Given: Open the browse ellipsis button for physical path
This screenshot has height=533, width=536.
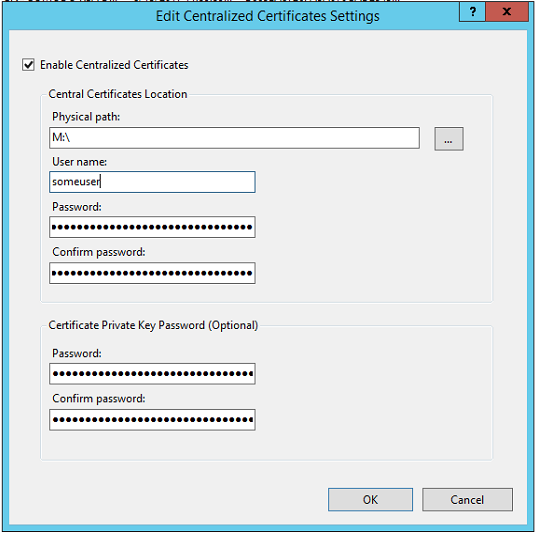Looking at the screenshot, I should [449, 139].
